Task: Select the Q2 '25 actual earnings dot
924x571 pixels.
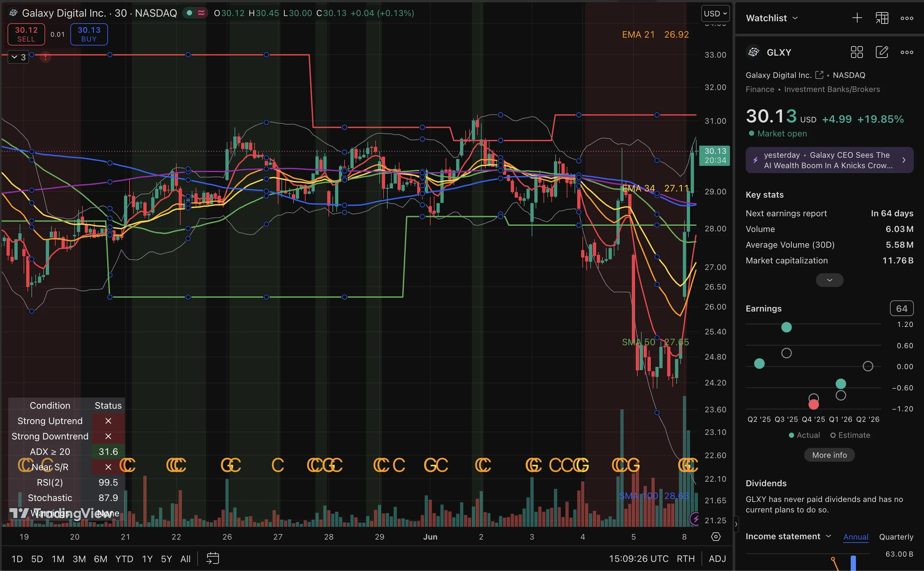Action: coord(759,363)
